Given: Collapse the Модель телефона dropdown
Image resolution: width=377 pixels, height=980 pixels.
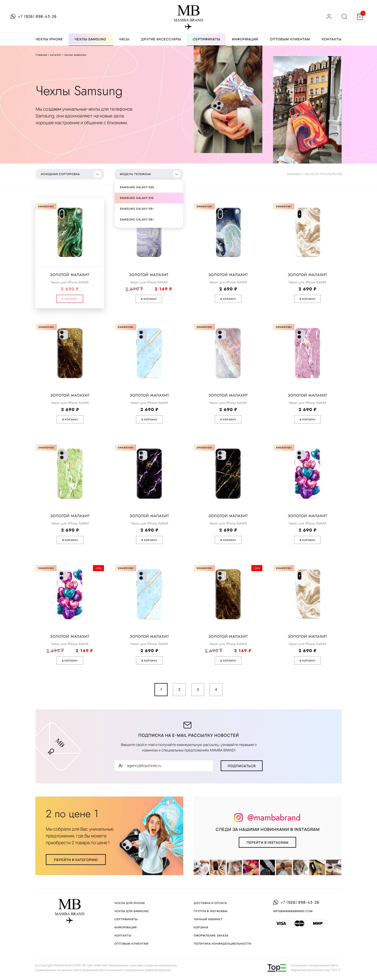Looking at the screenshot, I should [x=149, y=174].
